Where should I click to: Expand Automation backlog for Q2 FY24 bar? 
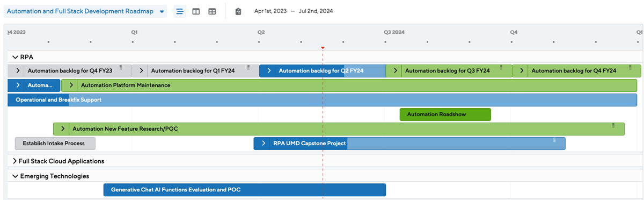tap(268, 71)
